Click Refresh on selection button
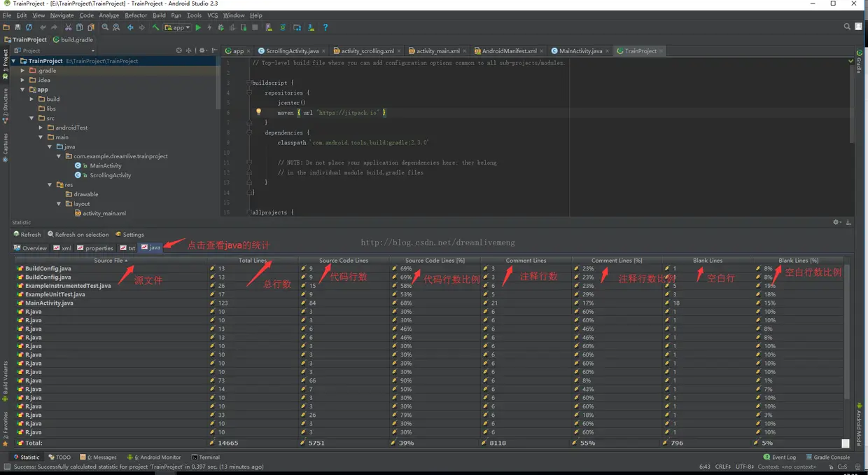 (78, 235)
